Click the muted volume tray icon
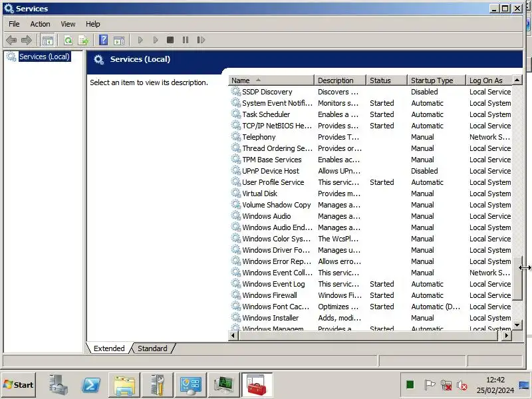Viewport: 532px width, 399px height. [x=462, y=385]
